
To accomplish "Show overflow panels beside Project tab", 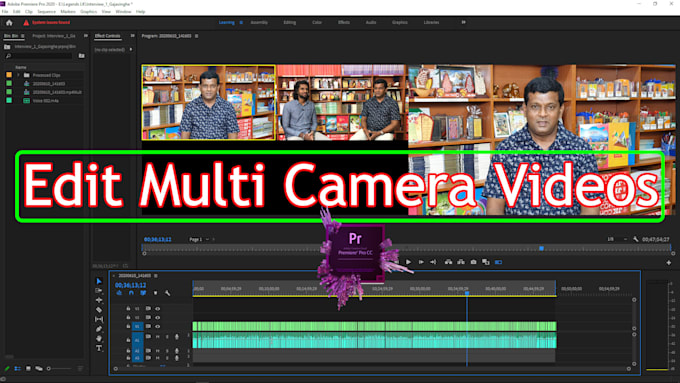I will [x=85, y=36].
